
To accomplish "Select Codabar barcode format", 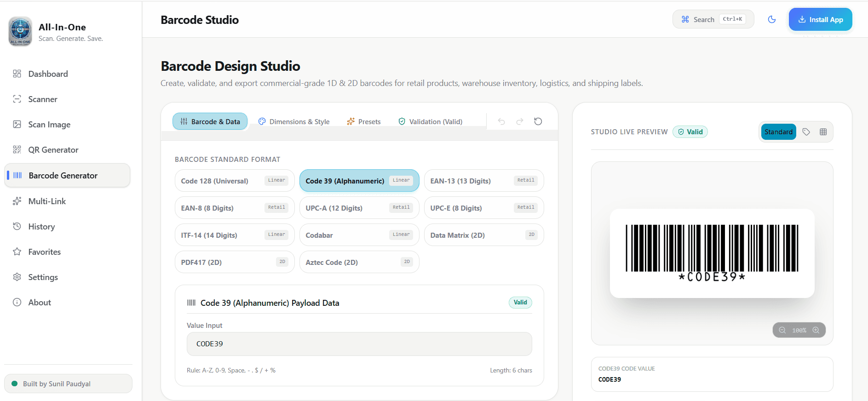I will [359, 235].
